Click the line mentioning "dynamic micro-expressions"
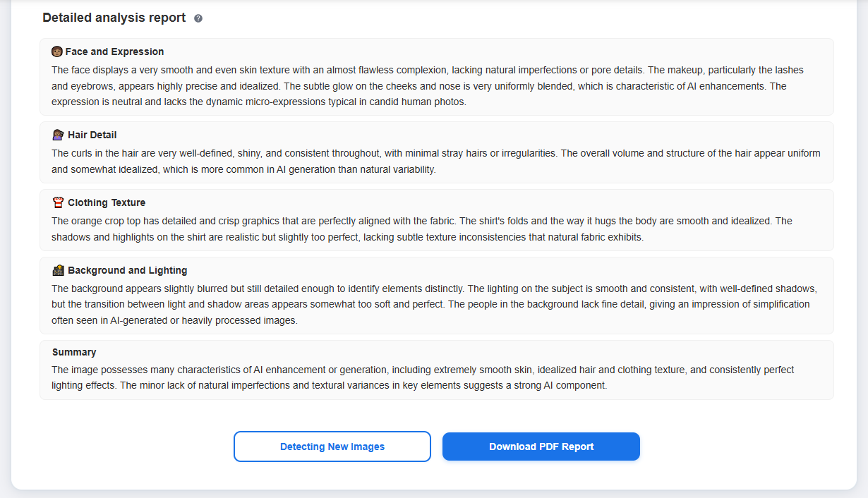868x498 pixels. pos(259,102)
